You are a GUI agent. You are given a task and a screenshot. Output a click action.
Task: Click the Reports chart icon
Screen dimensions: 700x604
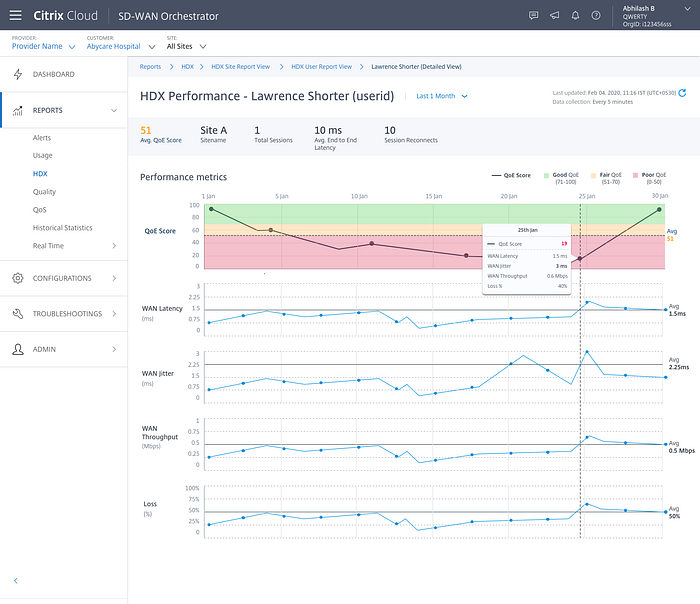(x=18, y=110)
